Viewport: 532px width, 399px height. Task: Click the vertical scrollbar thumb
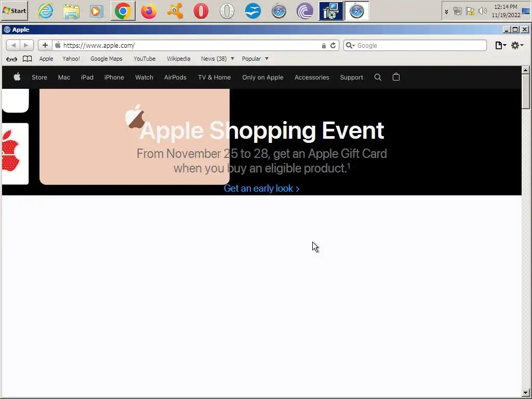point(526,91)
